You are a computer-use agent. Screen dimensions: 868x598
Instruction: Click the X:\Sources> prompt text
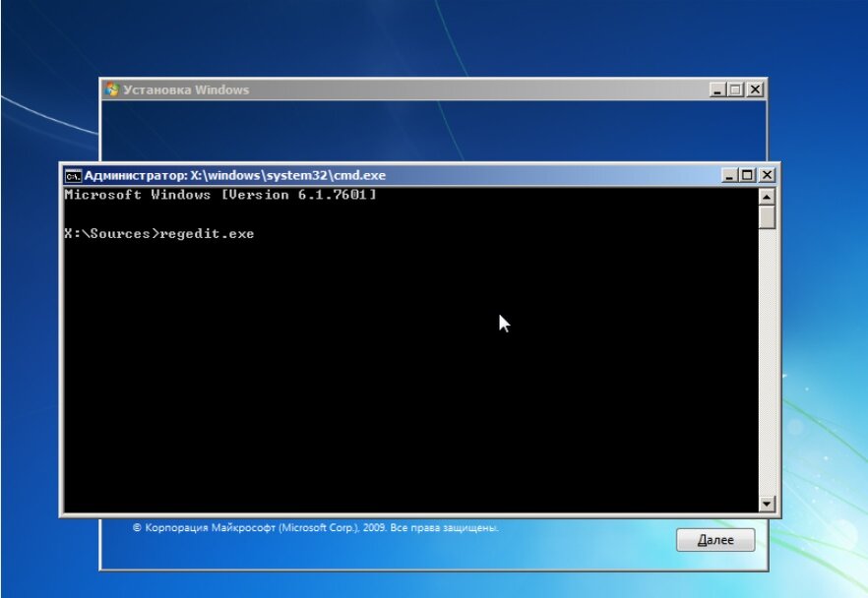pos(112,233)
